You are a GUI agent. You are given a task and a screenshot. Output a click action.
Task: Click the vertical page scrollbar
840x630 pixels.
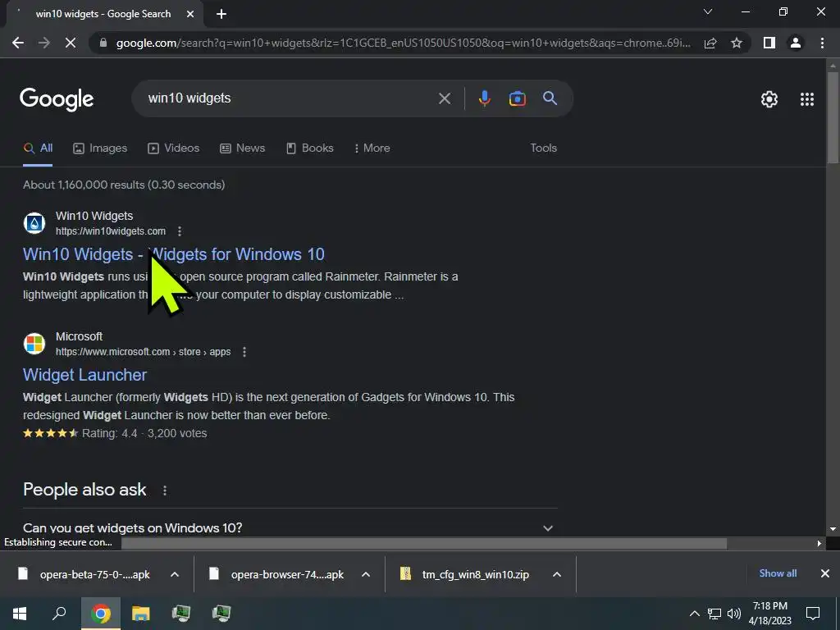click(832, 116)
